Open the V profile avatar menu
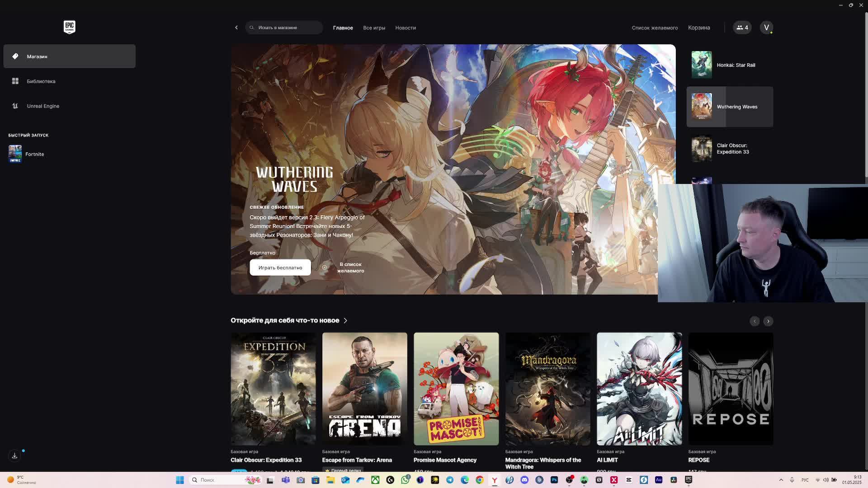Image resolution: width=868 pixels, height=488 pixels. [766, 28]
